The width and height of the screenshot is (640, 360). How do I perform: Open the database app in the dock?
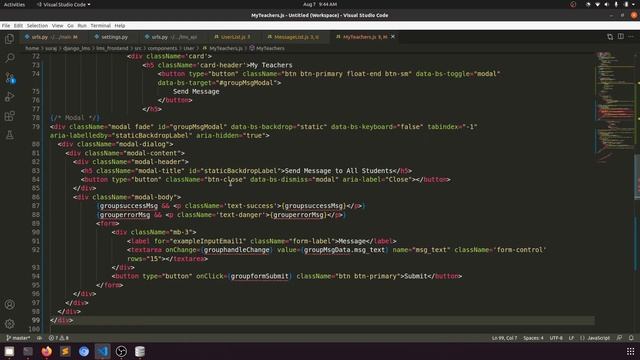point(140,351)
